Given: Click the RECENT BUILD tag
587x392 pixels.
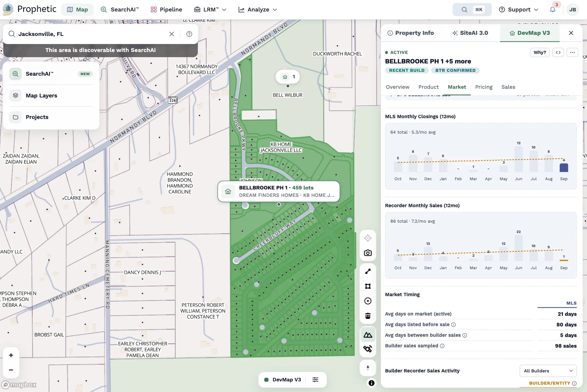Looking at the screenshot, I should (407, 71).
